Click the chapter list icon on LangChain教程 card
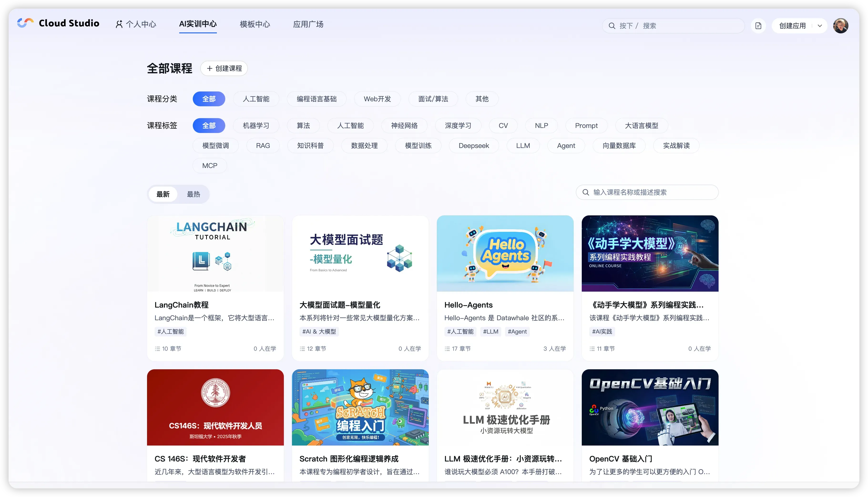Viewport: 868px width, 497px height. tap(157, 349)
